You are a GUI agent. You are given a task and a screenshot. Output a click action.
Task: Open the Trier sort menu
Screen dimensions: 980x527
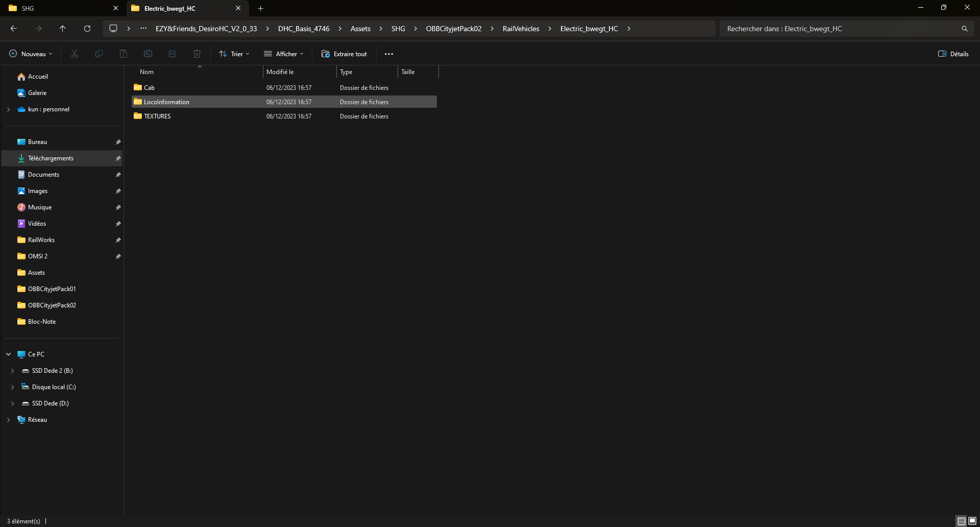[234, 54]
